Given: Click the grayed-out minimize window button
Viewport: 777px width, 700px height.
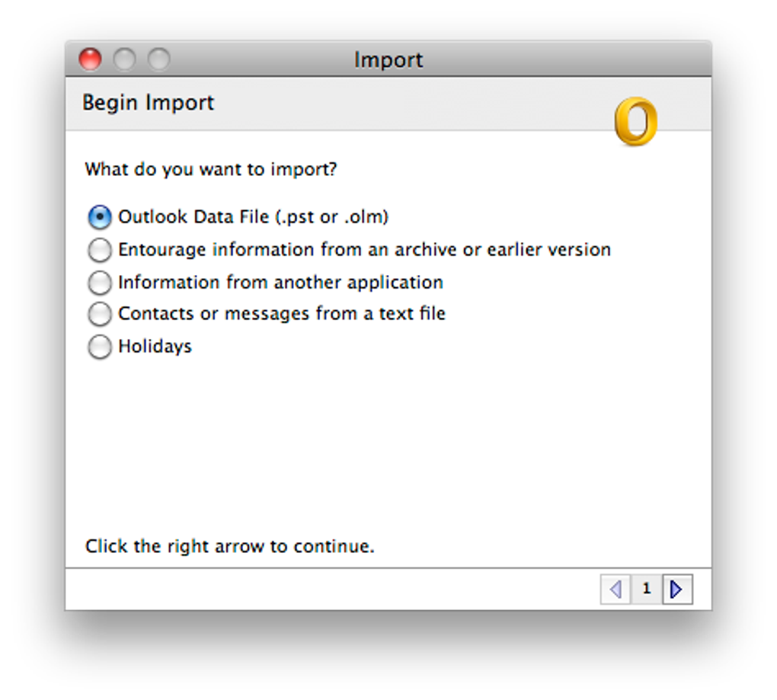Looking at the screenshot, I should click(x=124, y=59).
